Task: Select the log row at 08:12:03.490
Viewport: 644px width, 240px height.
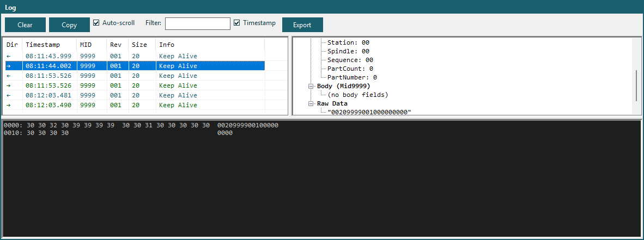Action: pyautogui.click(x=135, y=105)
